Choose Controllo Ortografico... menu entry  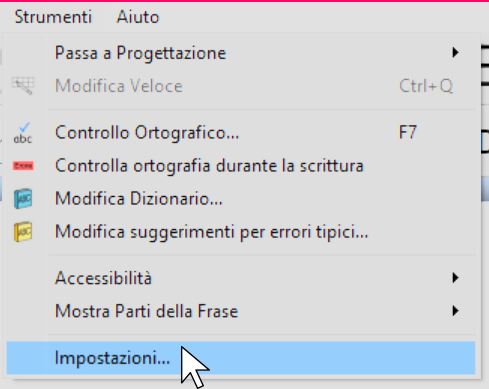click(241, 133)
